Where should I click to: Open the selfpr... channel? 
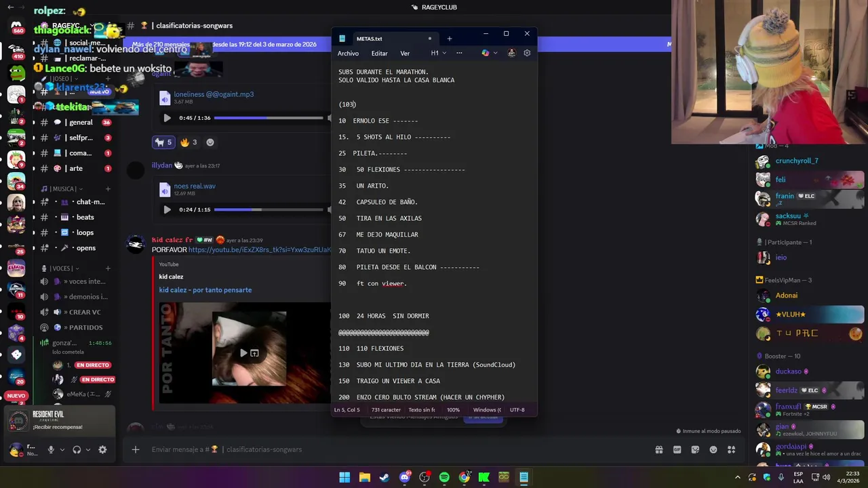(x=75, y=138)
